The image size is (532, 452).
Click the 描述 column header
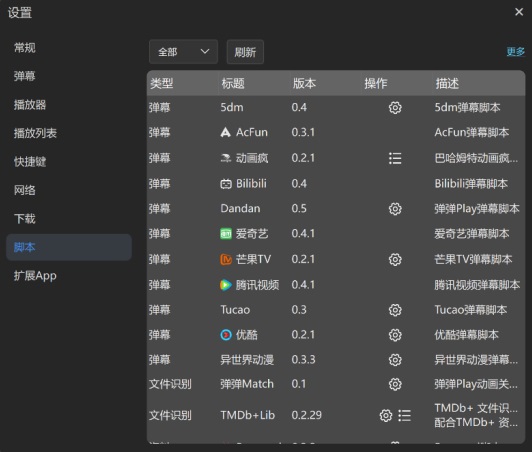[x=478, y=83]
